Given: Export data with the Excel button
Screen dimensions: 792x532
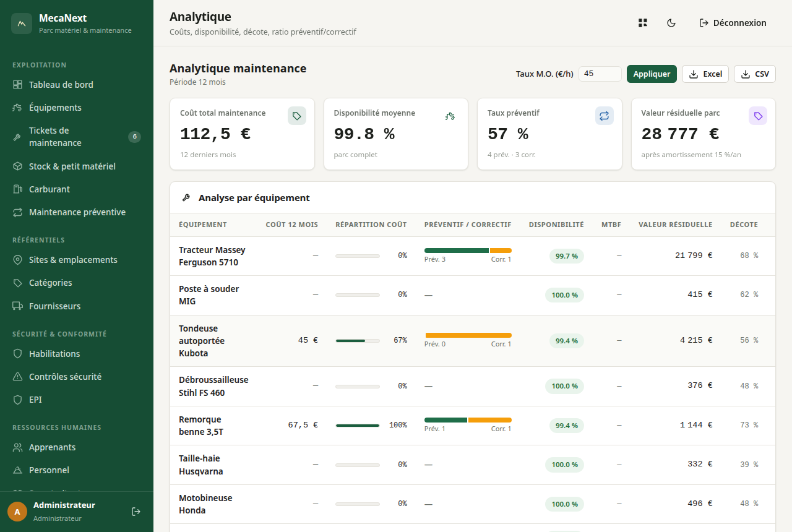Looking at the screenshot, I should tap(705, 74).
